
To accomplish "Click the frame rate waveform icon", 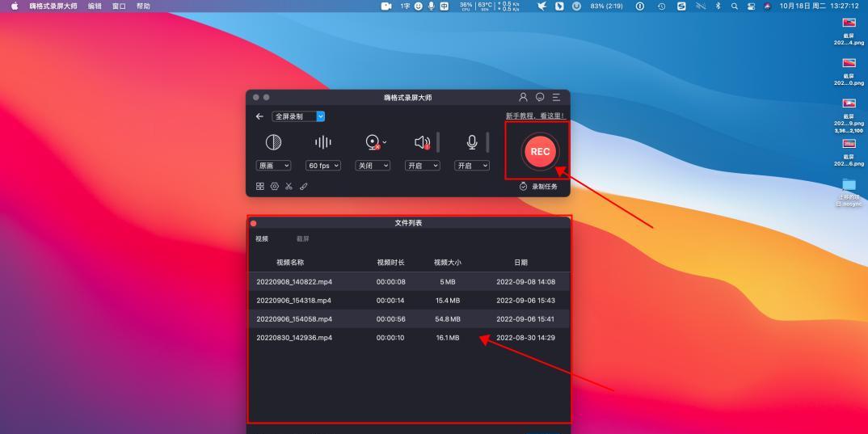I will 322,142.
